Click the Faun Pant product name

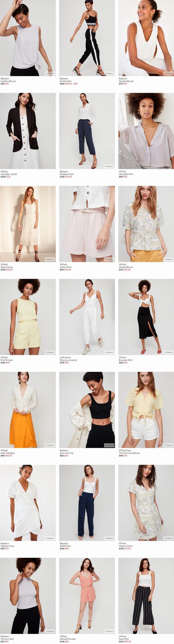point(124,639)
